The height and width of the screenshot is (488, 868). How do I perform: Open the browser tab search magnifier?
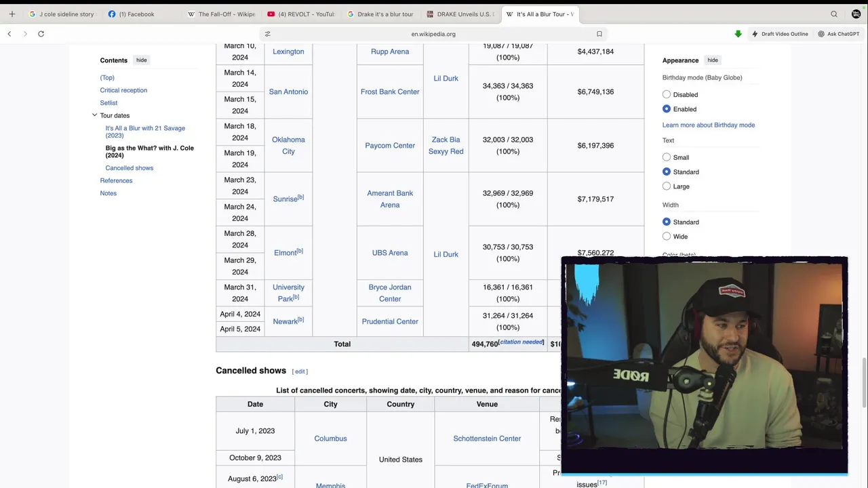834,14
